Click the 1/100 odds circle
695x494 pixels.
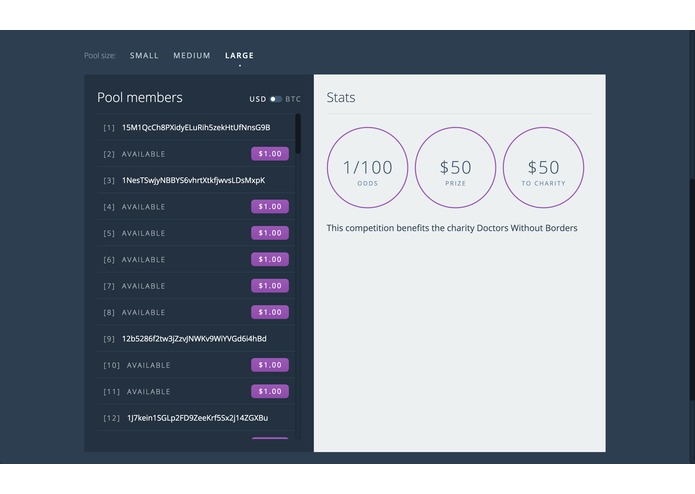click(x=367, y=167)
